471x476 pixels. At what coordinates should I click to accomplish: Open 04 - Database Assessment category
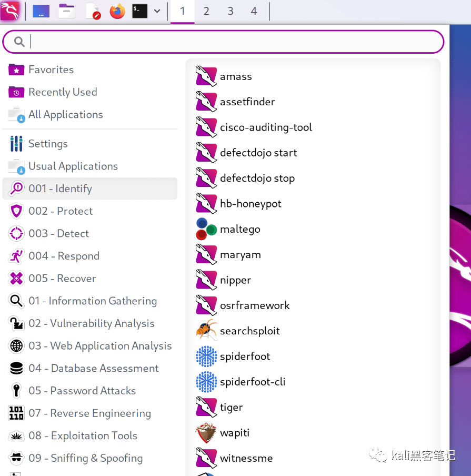tap(90, 368)
